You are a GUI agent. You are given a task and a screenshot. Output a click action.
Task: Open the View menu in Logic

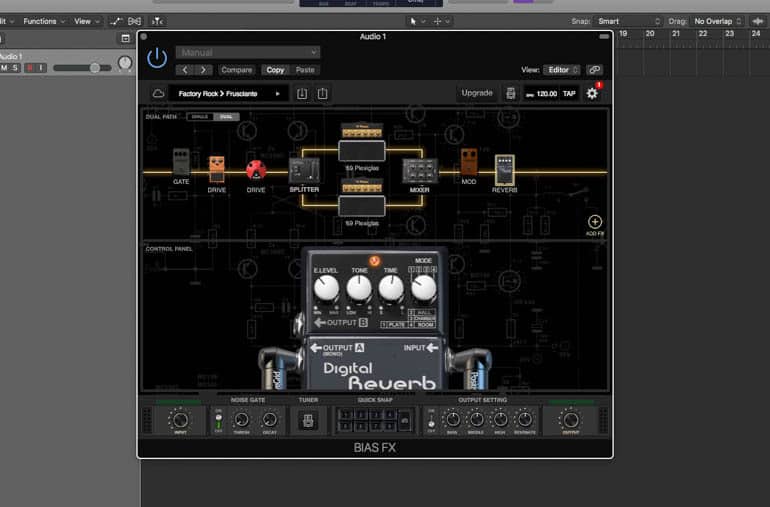(x=86, y=21)
